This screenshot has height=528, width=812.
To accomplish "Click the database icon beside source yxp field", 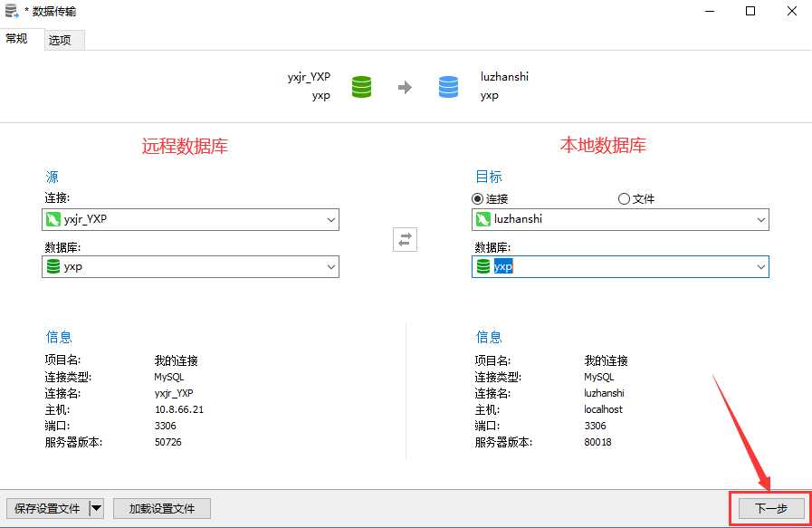I will coord(52,266).
